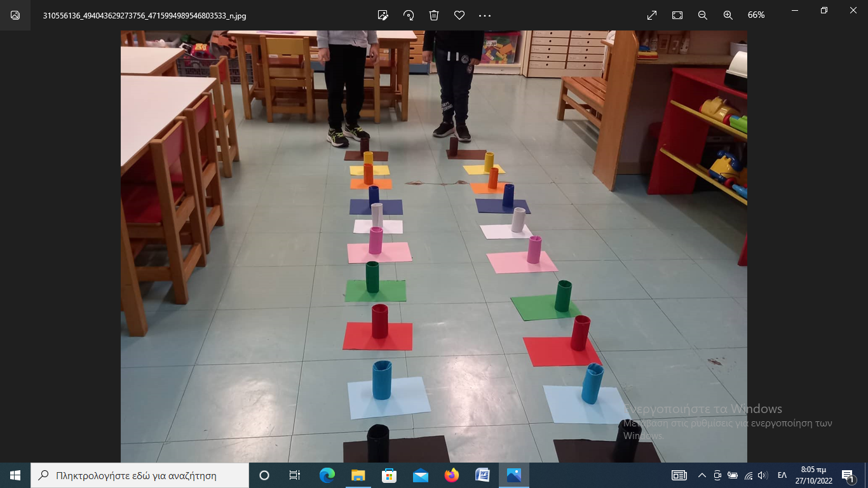Image resolution: width=868 pixels, height=488 pixels.
Task: Open the clock showing 8:05 πμ
Action: pos(814,475)
